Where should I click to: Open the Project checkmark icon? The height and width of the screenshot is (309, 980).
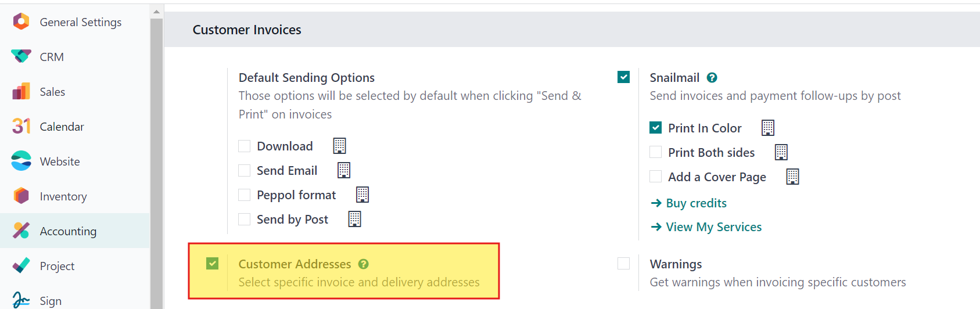click(21, 265)
